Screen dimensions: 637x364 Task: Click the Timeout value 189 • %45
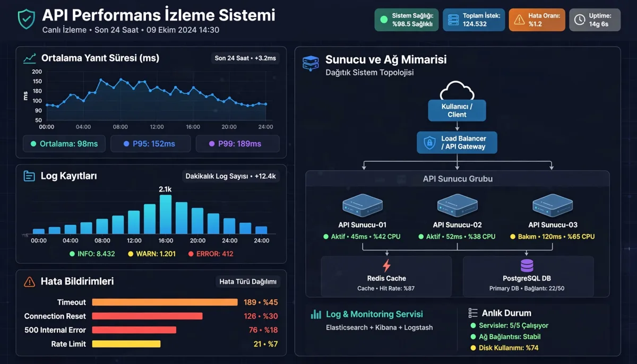point(261,302)
